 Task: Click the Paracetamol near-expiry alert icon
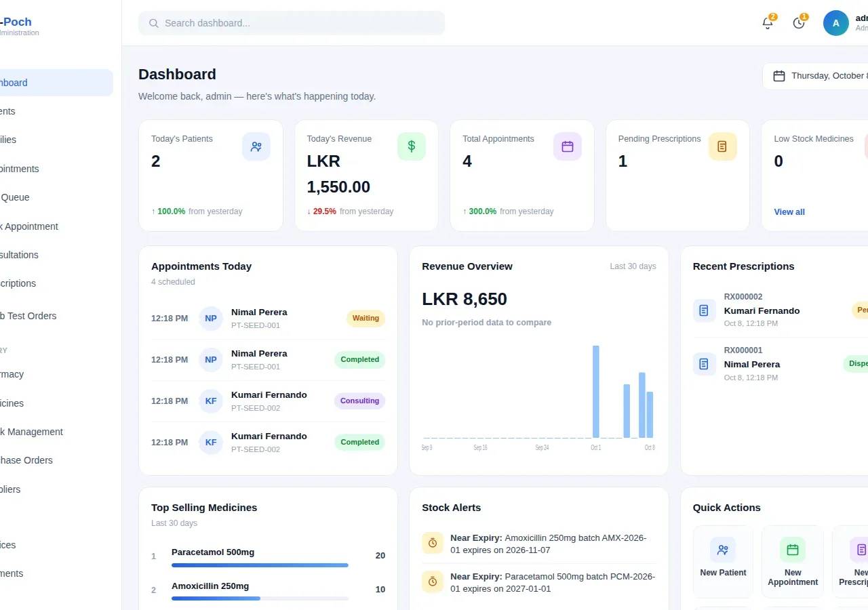pyautogui.click(x=433, y=582)
